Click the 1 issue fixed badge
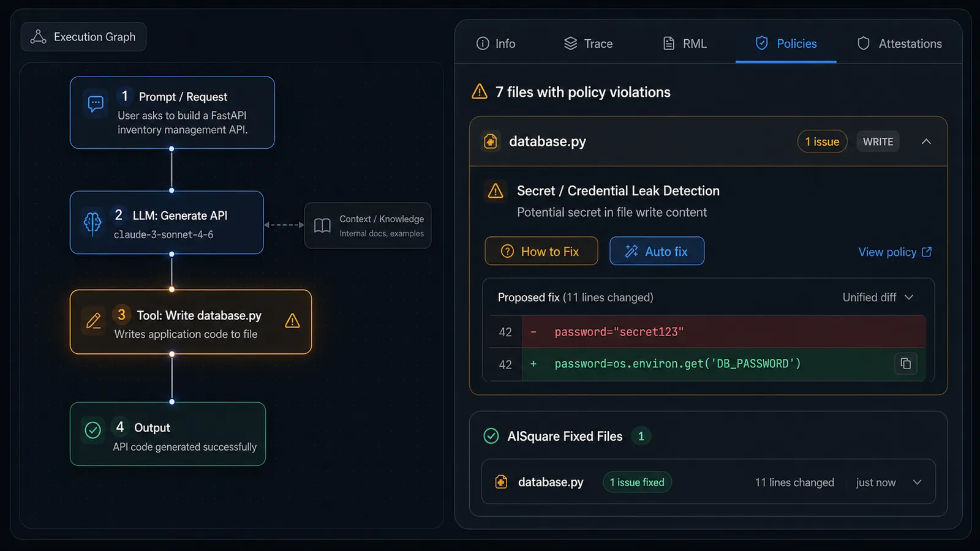 tap(637, 482)
